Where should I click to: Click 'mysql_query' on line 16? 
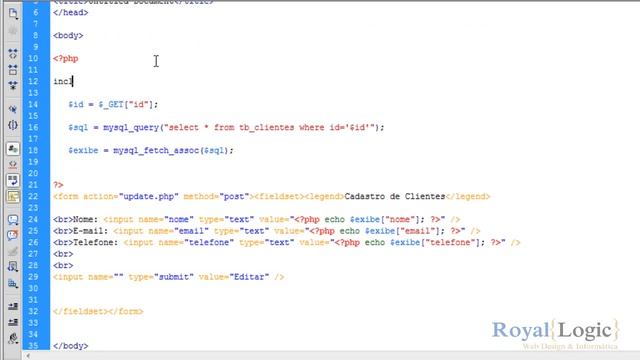pyautogui.click(x=131, y=127)
